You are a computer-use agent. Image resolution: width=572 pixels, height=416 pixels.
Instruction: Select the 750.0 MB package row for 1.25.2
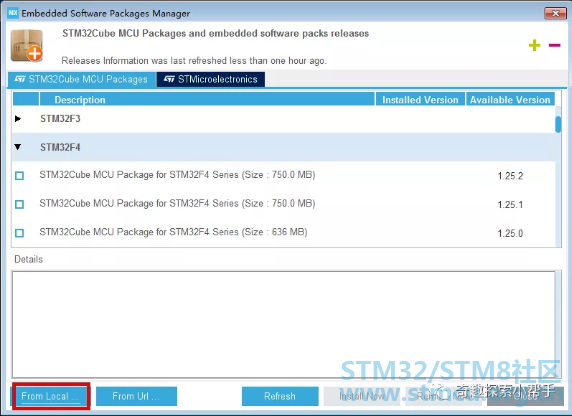284,176
